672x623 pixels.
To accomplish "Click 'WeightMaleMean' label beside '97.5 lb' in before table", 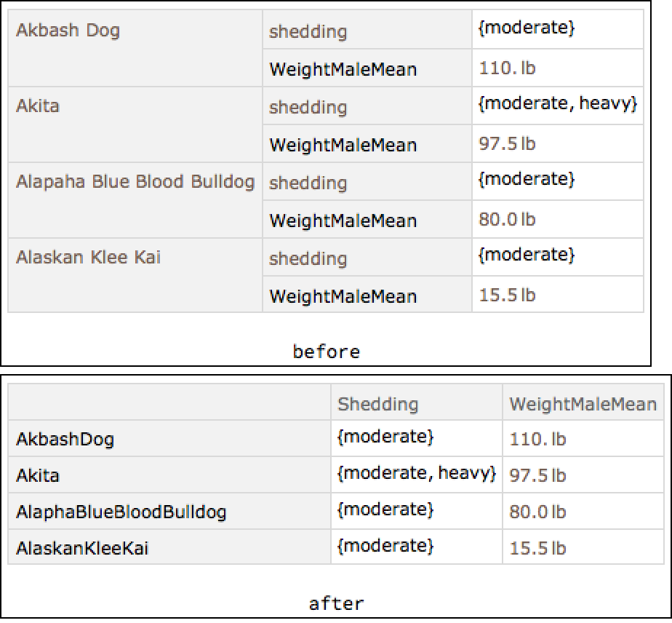I will pyautogui.click(x=343, y=145).
